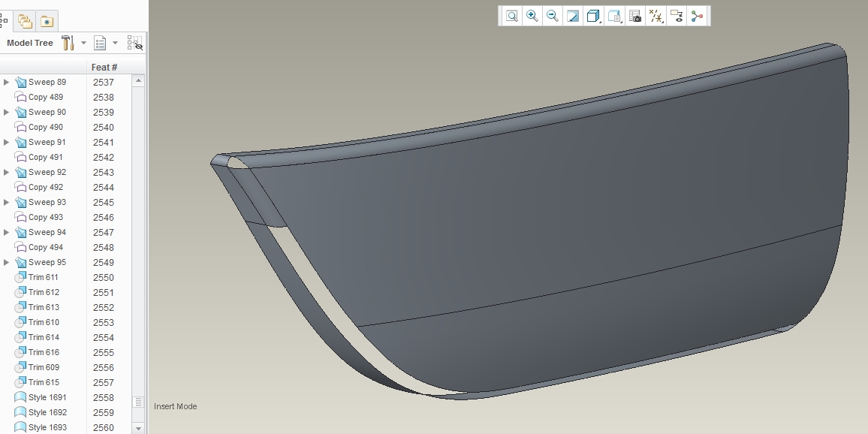
Task: Click the feature number 2545 cell
Action: (x=104, y=202)
